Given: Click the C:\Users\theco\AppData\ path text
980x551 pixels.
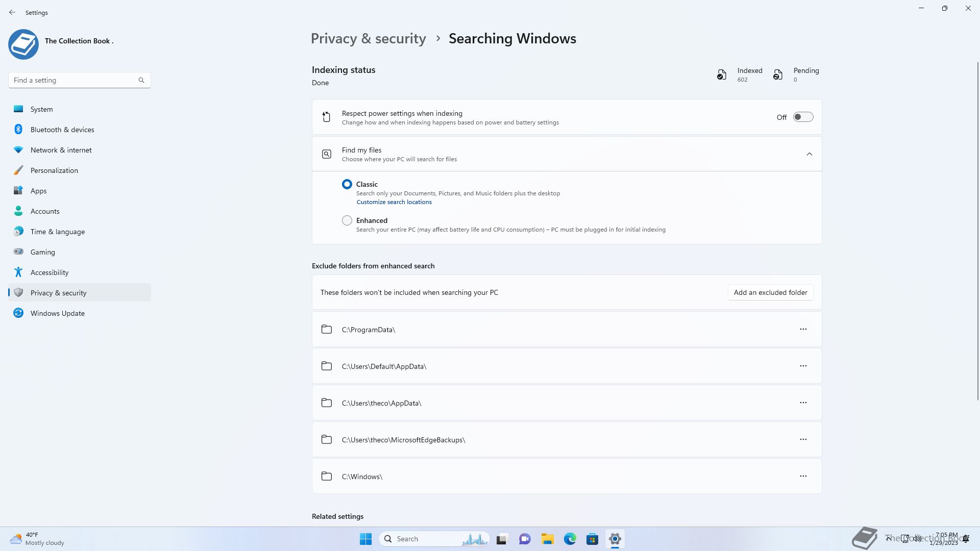Looking at the screenshot, I should pos(381,403).
